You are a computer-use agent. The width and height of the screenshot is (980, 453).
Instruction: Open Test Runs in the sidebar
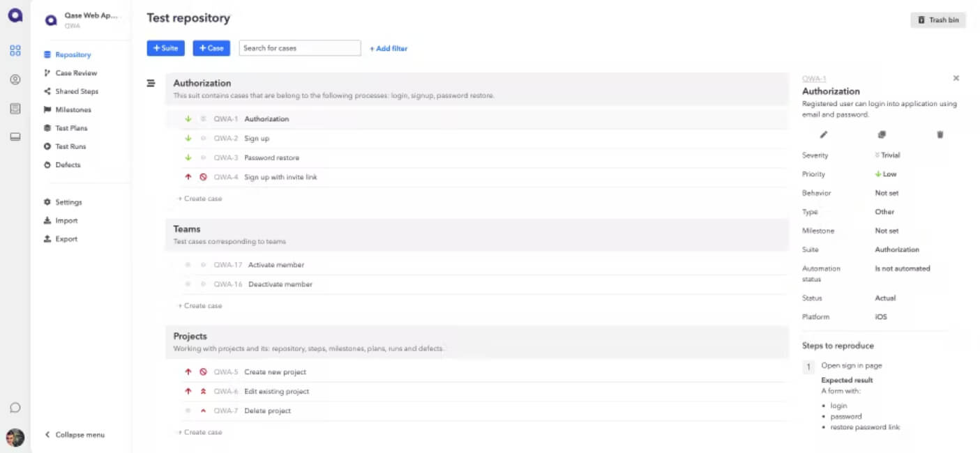coord(65,146)
